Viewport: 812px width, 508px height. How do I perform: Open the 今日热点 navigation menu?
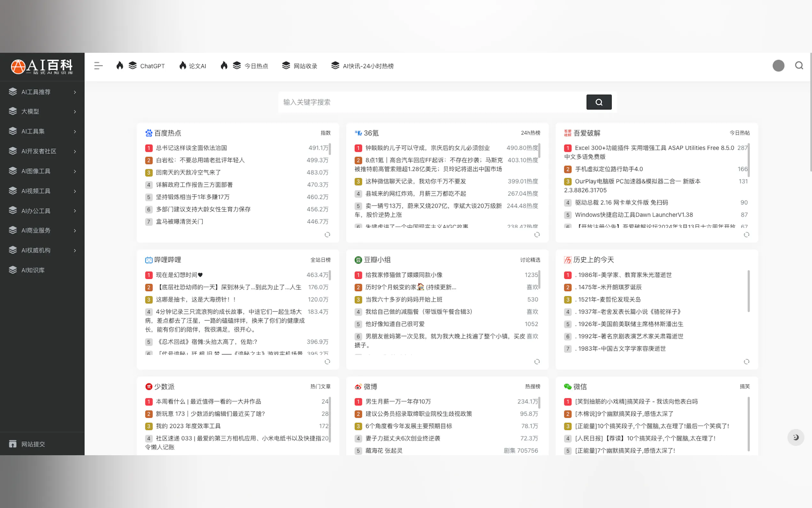tap(256, 66)
